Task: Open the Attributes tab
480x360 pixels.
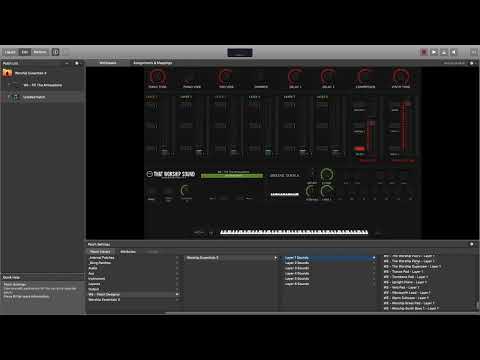Action: pyautogui.click(x=128, y=252)
